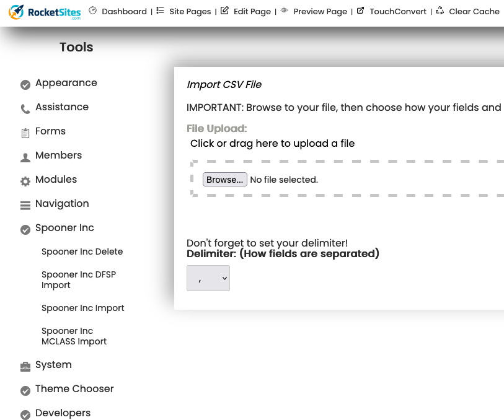504x420 pixels.
Task: Click the Clear Cache recycle icon
Action: point(440,11)
